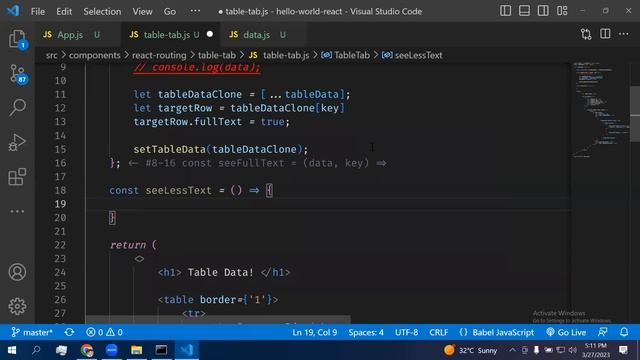Split the editor to the right
The image size is (640, 360).
(x=605, y=34)
